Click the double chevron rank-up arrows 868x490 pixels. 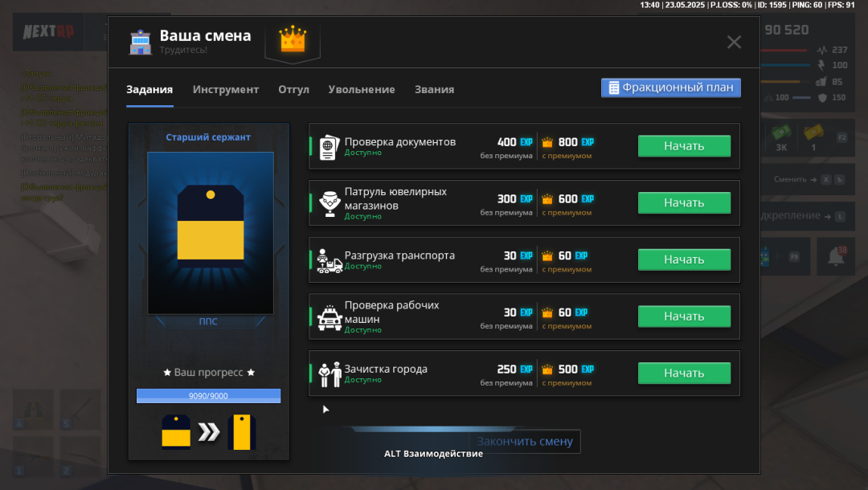(209, 432)
